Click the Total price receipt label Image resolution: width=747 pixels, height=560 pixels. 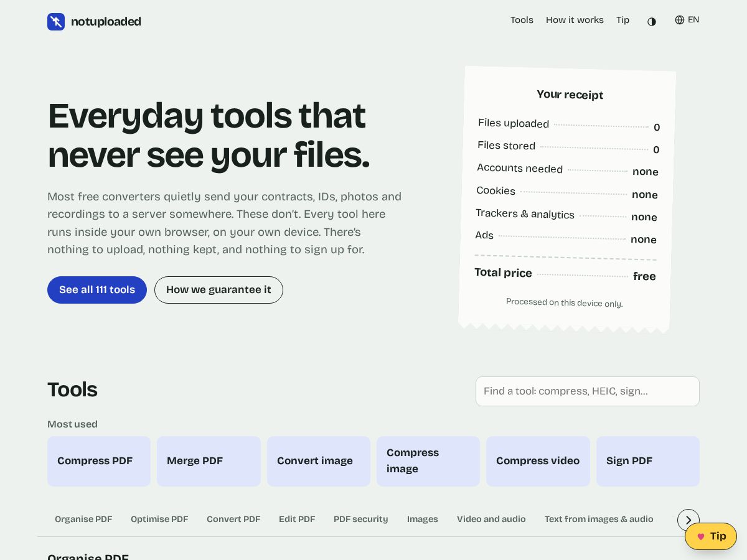(x=503, y=273)
